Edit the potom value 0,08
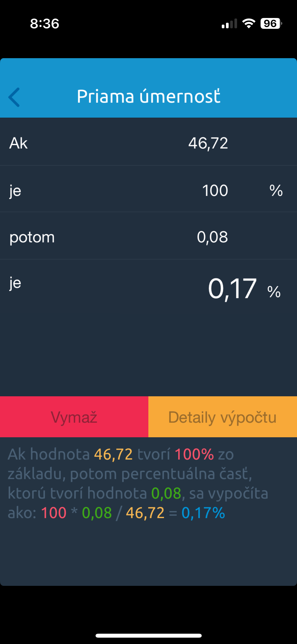297x644 pixels. (212, 237)
